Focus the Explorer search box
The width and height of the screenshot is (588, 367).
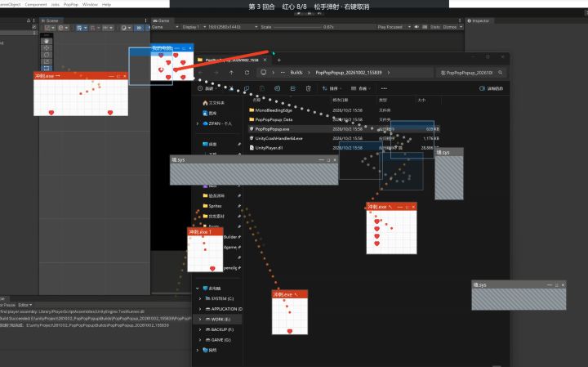point(471,73)
